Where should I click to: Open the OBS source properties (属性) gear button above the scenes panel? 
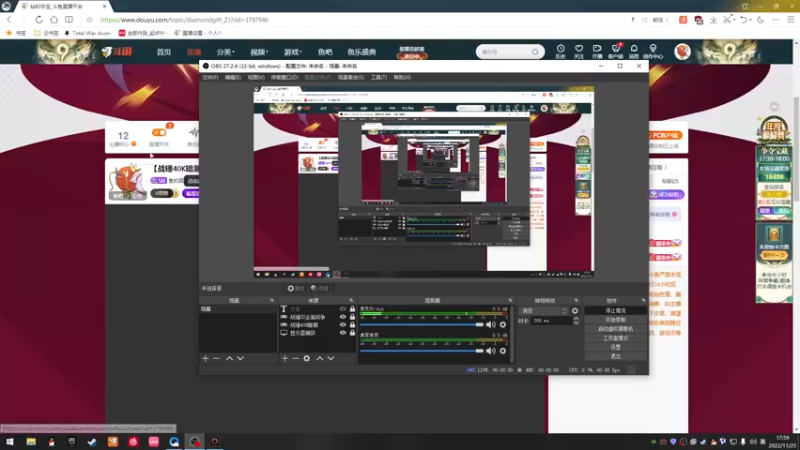295,288
